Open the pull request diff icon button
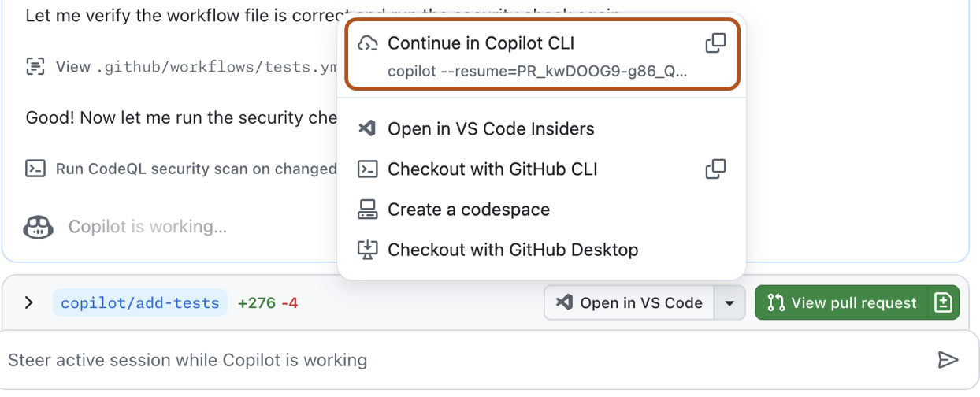Image resolution: width=980 pixels, height=397 pixels. coord(943,303)
